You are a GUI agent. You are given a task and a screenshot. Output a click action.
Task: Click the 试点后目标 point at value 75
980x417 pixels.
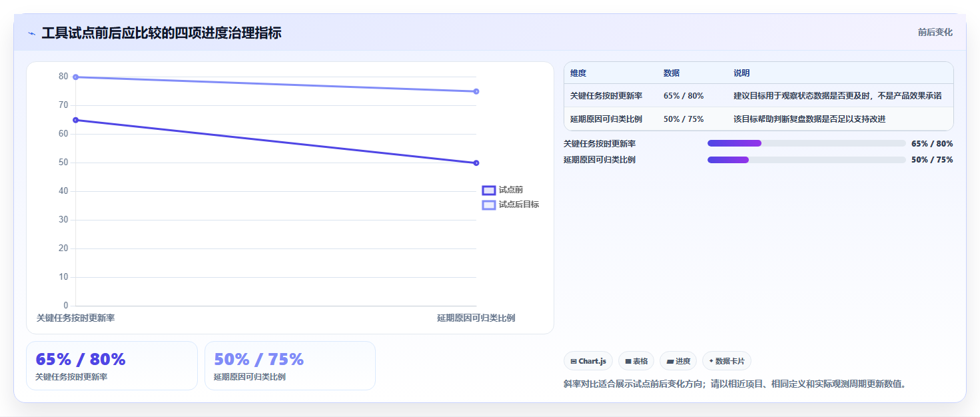tap(476, 91)
